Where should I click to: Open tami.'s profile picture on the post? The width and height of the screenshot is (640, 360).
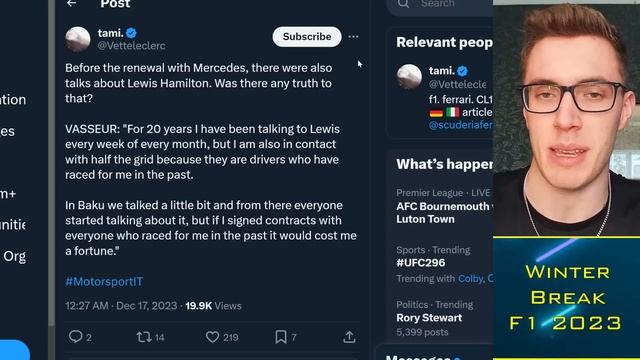(x=78, y=39)
